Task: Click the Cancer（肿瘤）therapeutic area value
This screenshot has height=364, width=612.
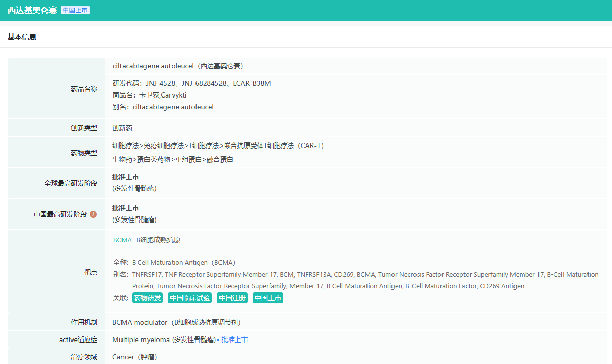Action: pos(134,357)
